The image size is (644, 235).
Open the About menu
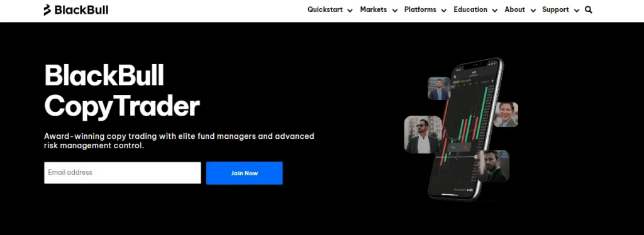514,9
